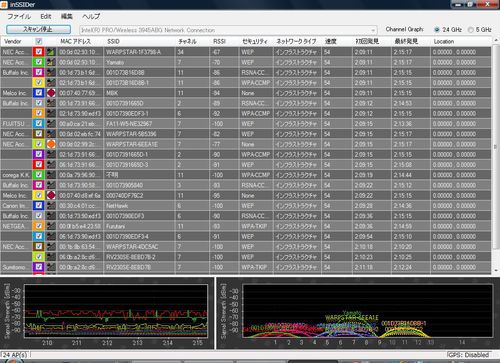Viewport: 500px width, 363px height.
Task: Click the signal icon in the FA11-W5-NE32967 row
Action: 51,124
